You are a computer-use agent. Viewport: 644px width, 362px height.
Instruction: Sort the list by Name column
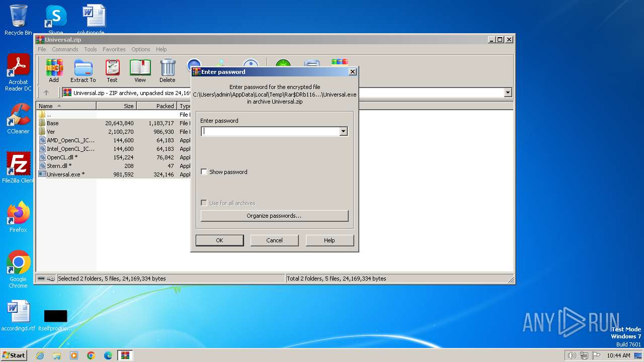point(66,106)
